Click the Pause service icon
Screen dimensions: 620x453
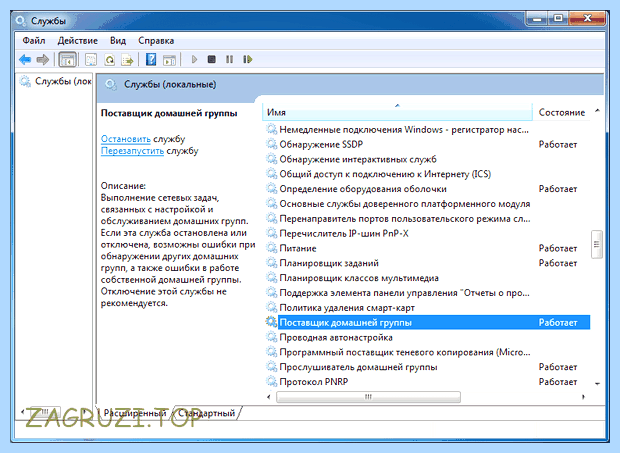pyautogui.click(x=229, y=59)
